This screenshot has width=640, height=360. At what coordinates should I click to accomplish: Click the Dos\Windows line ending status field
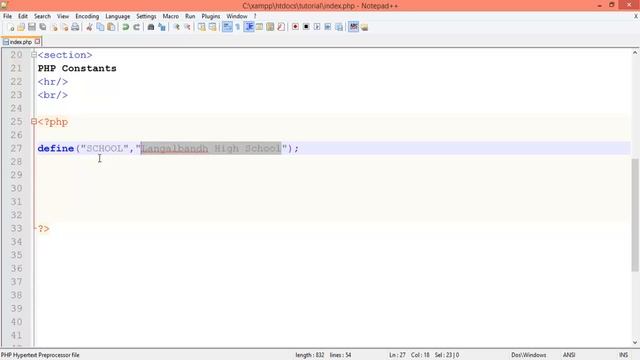(529, 355)
